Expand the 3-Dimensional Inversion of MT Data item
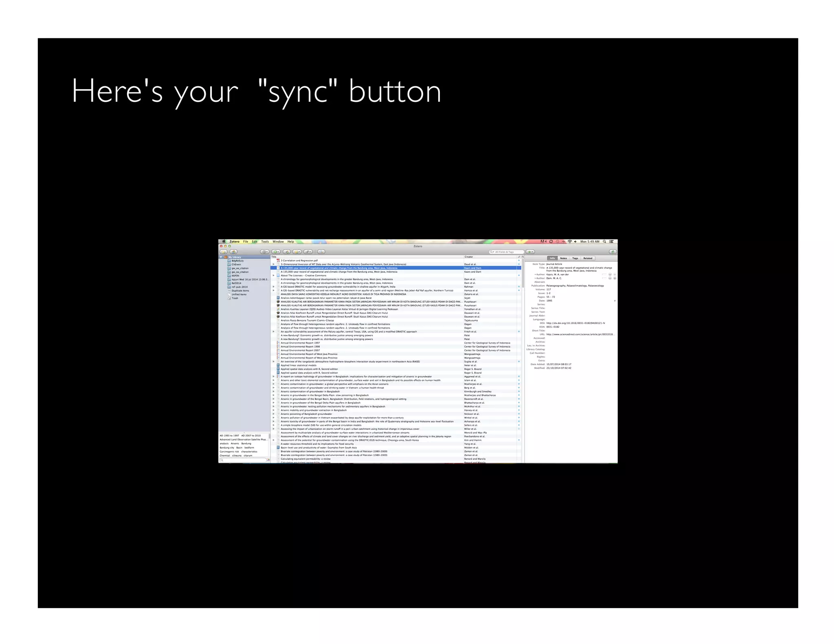The image size is (834, 644). click(x=274, y=264)
